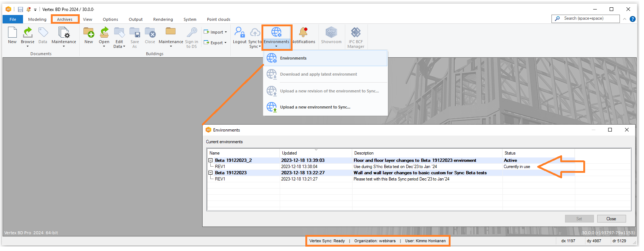
Task: Open the Rendering ribbon tab
Action: tap(163, 19)
